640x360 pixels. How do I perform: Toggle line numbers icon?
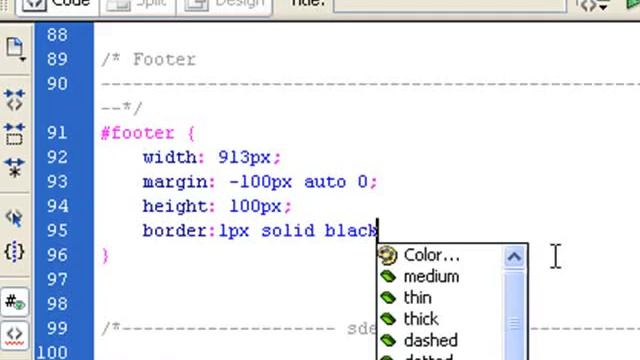[x=15, y=302]
